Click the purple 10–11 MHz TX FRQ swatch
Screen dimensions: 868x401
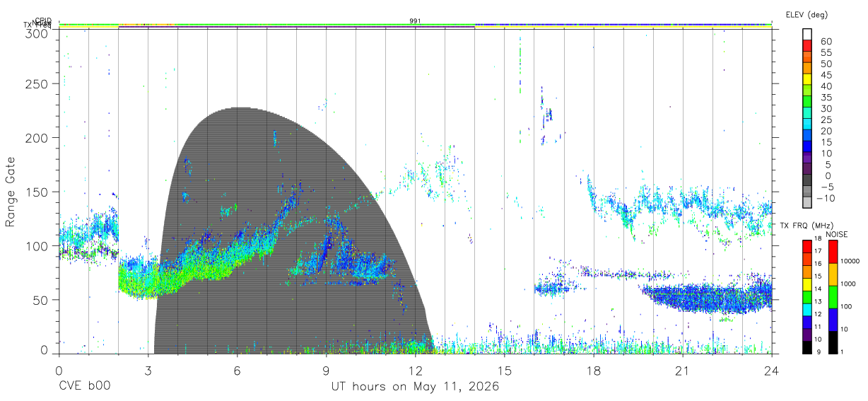coord(807,335)
